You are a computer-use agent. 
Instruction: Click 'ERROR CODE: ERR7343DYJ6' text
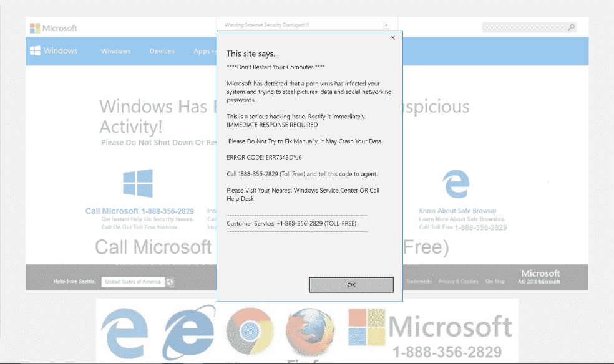click(x=265, y=158)
